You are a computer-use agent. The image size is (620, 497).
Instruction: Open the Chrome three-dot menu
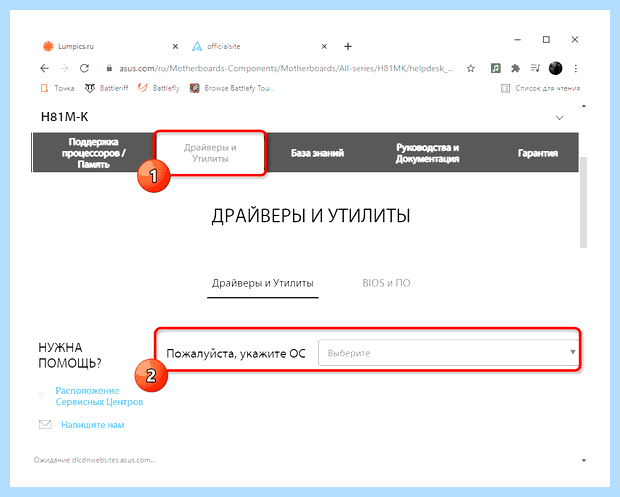576,68
